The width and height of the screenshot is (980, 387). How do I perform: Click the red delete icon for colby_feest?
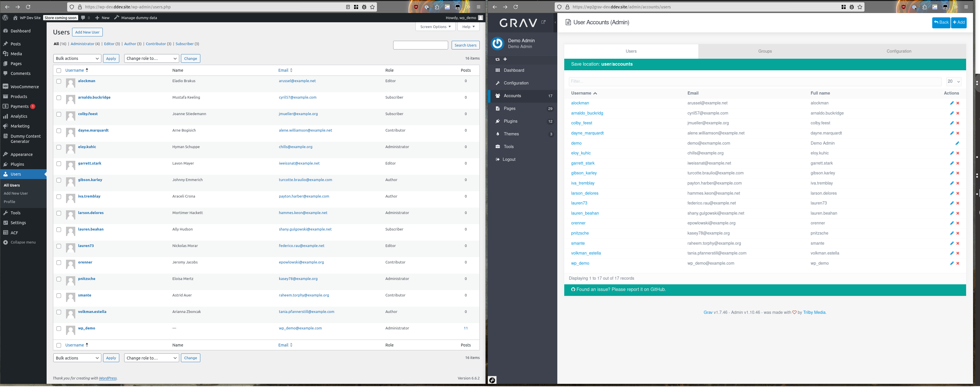coord(957,123)
